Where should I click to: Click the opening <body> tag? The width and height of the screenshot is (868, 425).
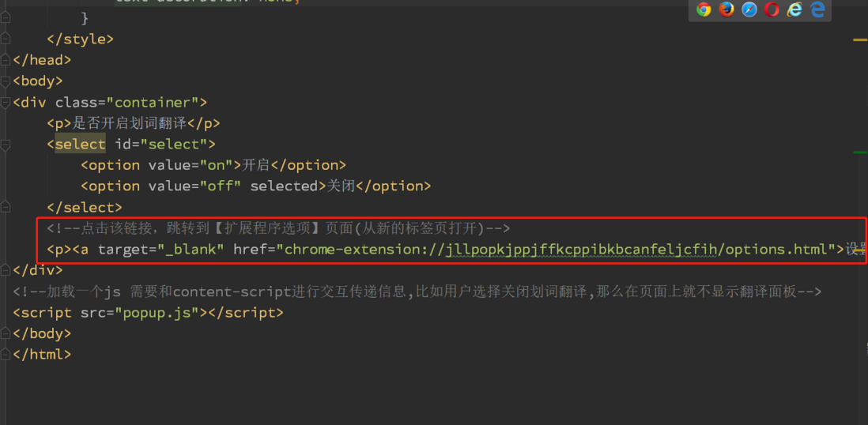(38, 81)
